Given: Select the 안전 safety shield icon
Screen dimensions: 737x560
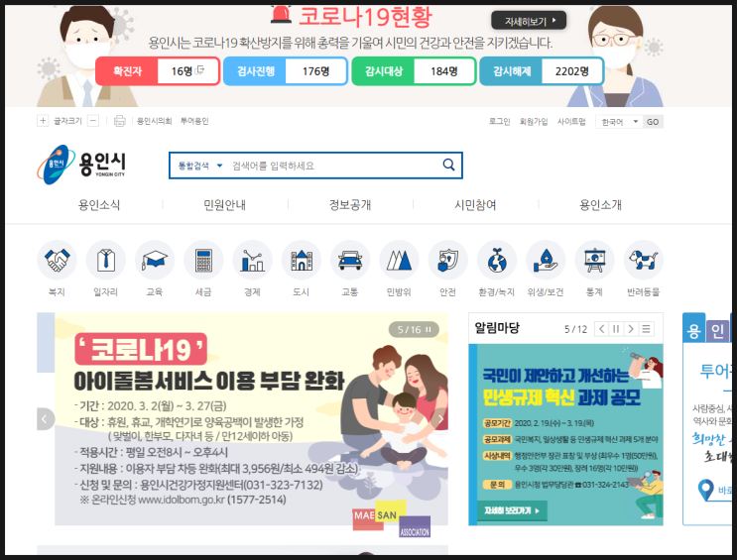Looking at the screenshot, I should (x=448, y=260).
